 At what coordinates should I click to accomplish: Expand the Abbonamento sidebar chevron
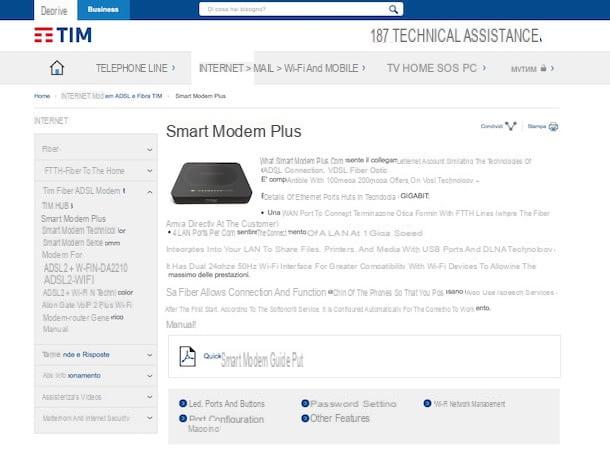tap(149, 376)
